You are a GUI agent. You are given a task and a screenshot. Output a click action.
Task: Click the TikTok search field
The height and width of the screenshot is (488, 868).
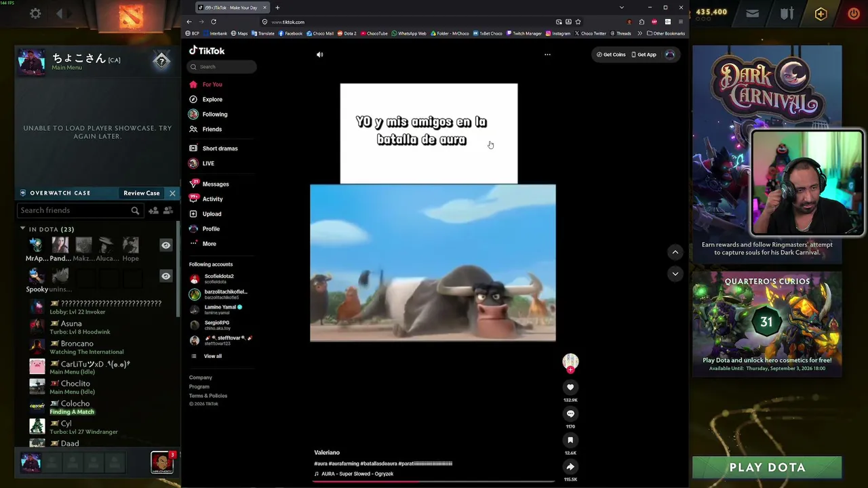coord(222,66)
